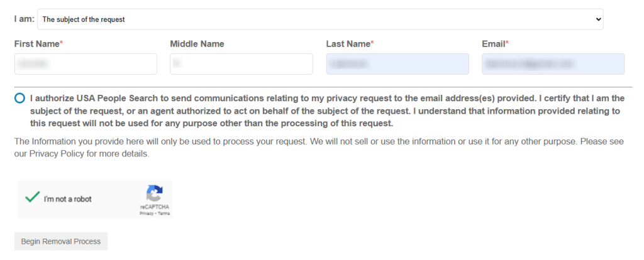Click into the Email input field

553,64
